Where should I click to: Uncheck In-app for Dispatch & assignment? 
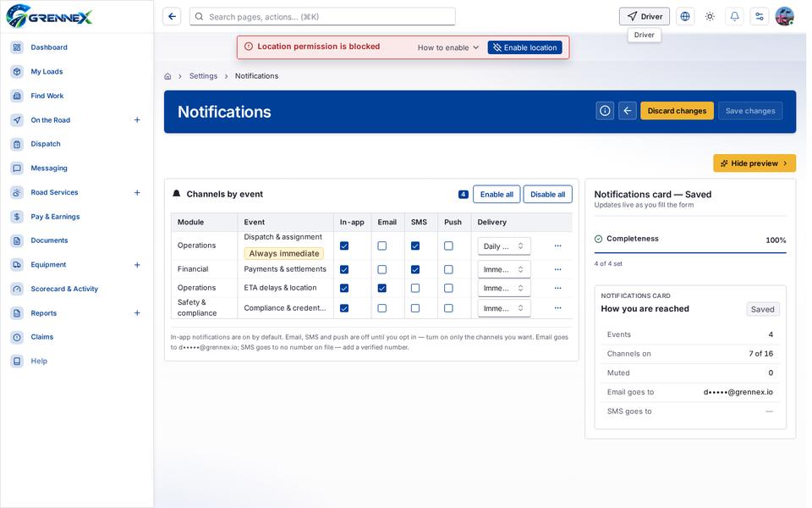[x=344, y=246]
